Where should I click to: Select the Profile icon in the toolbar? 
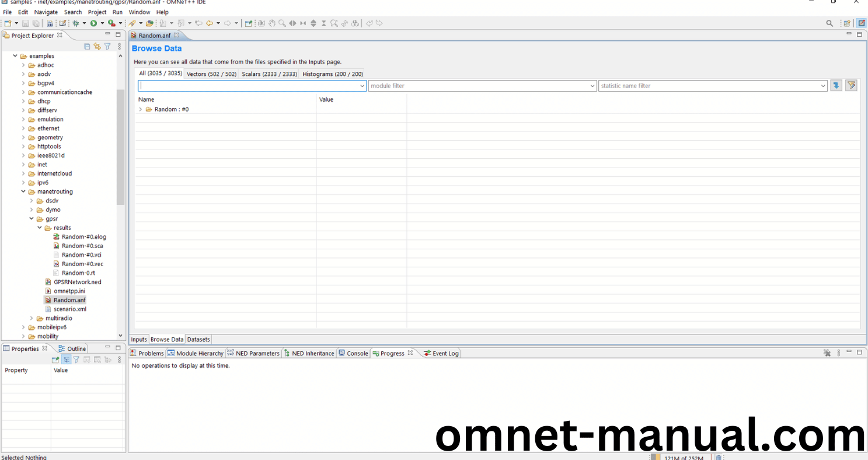110,23
